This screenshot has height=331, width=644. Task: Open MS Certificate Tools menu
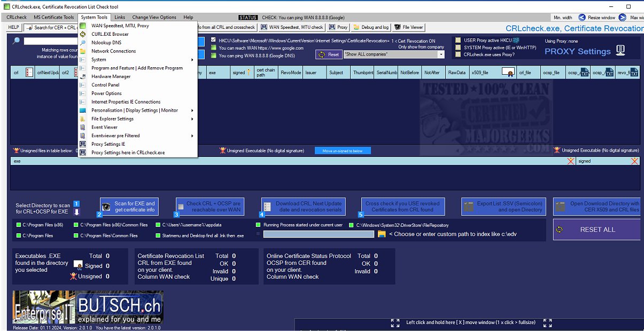point(54,17)
